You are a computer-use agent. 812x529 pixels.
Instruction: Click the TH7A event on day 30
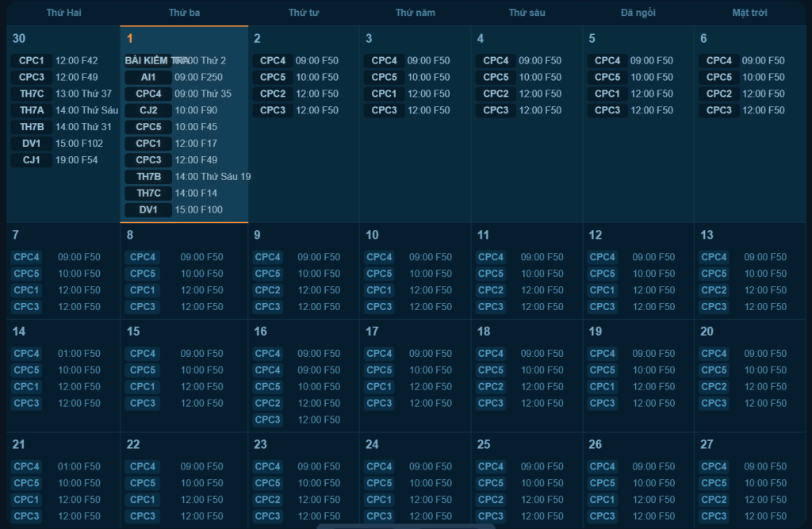[32, 110]
